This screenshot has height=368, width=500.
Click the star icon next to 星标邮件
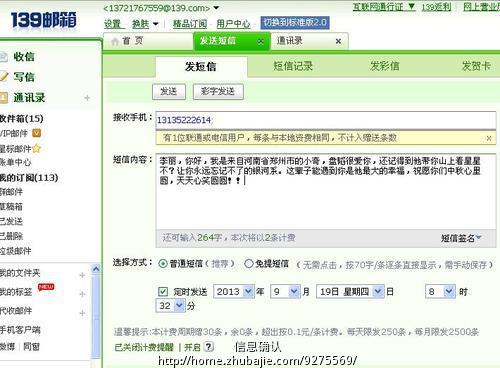[36, 148]
